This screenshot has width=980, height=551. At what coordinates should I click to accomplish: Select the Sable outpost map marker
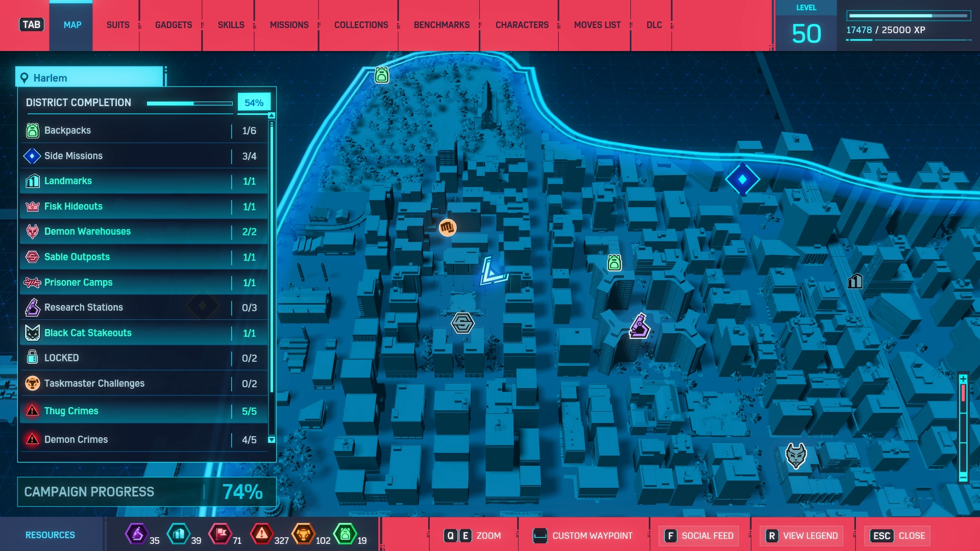[462, 323]
